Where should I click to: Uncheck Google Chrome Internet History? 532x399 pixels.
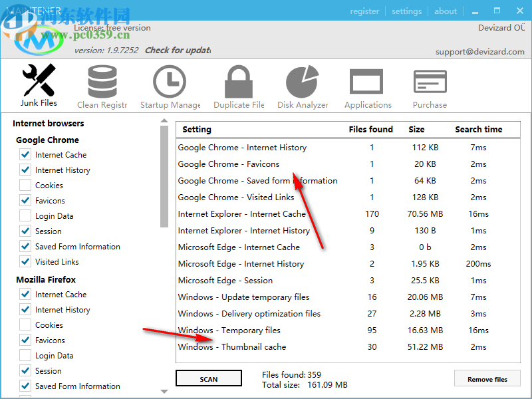tap(25, 170)
